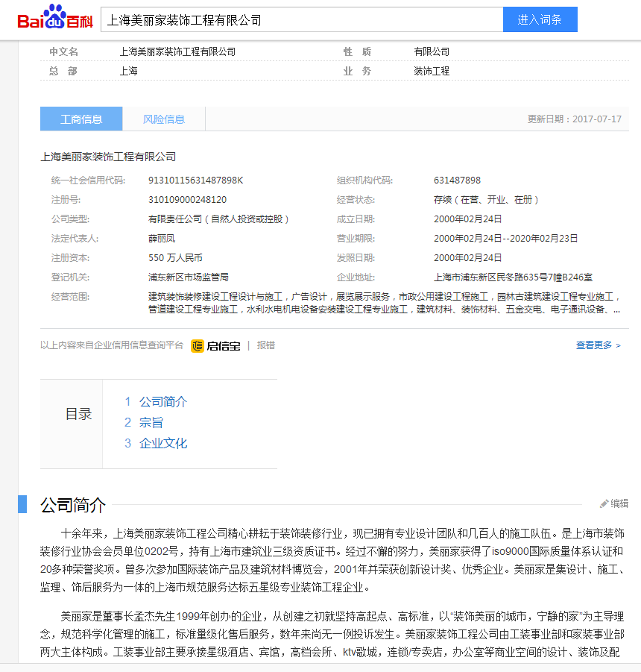Click the pencil edit icon beside 公司简介
The image size is (641, 672).
coord(604,503)
